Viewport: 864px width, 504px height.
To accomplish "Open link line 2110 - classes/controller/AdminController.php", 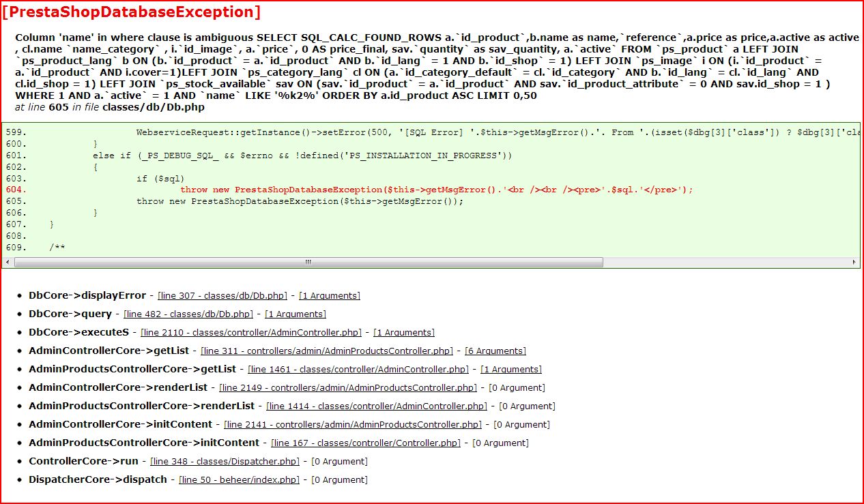I will tap(251, 333).
